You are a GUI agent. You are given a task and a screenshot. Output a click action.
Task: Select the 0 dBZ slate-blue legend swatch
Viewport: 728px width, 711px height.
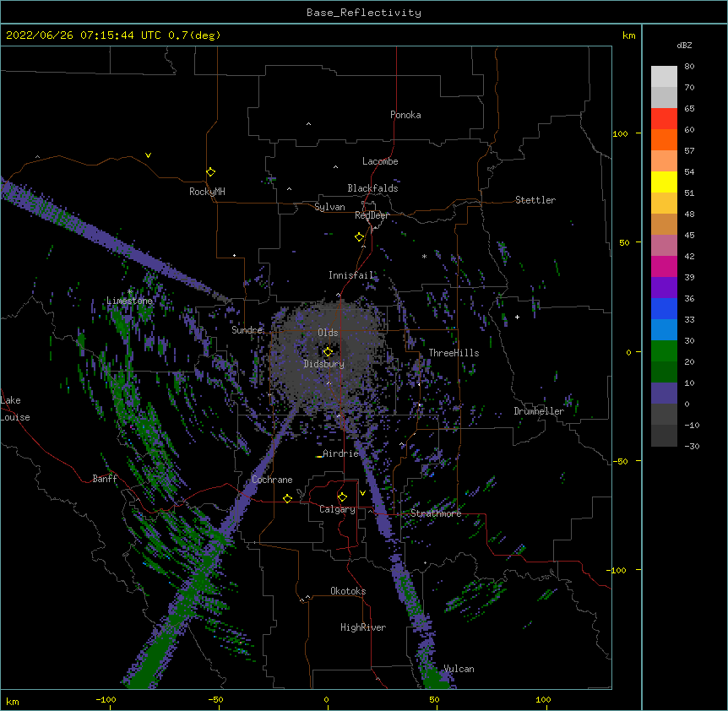pos(664,393)
